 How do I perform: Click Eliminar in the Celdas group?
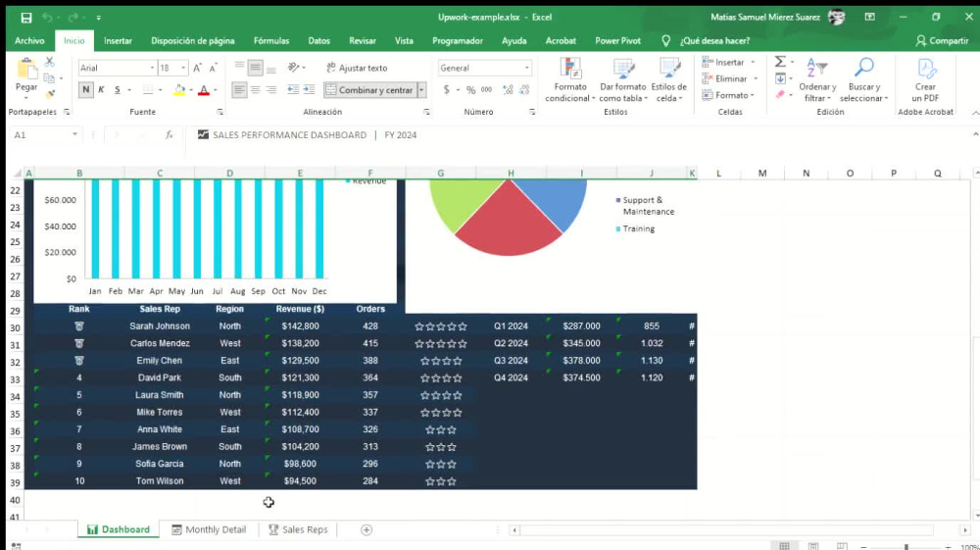(x=730, y=78)
